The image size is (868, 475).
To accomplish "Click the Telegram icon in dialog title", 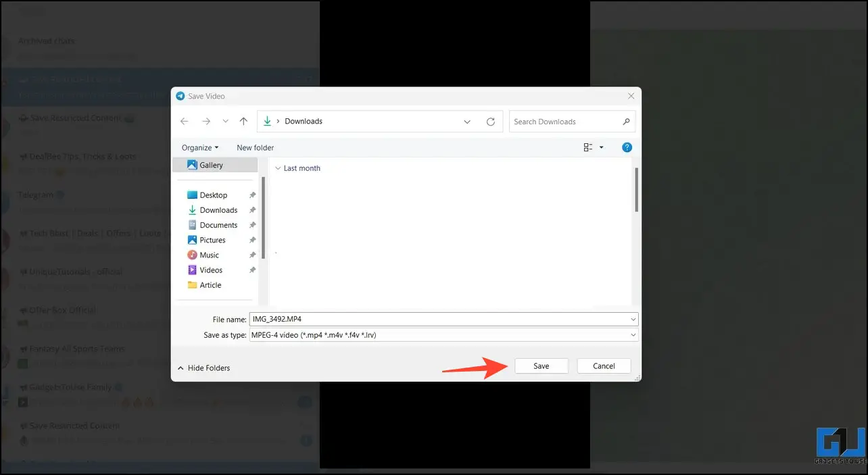I will (180, 96).
